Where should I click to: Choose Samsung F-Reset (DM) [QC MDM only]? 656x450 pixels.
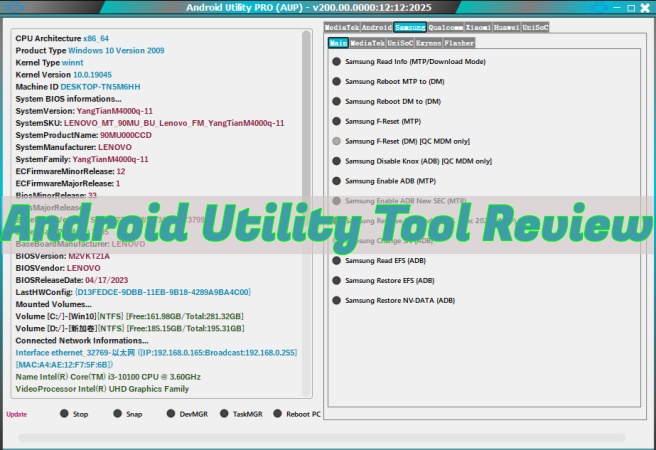401,141
